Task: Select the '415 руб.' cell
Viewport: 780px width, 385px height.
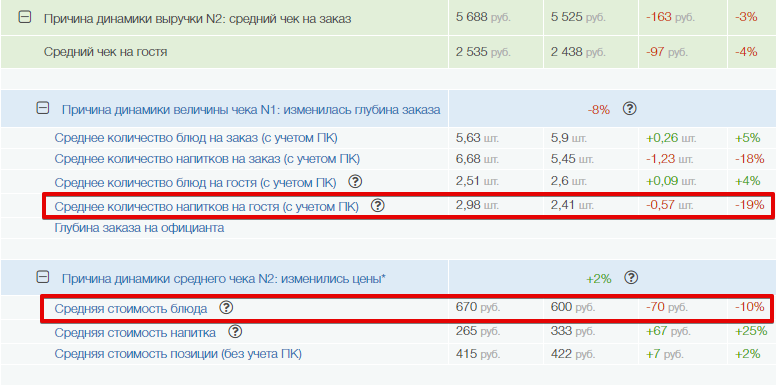Action: [478, 354]
